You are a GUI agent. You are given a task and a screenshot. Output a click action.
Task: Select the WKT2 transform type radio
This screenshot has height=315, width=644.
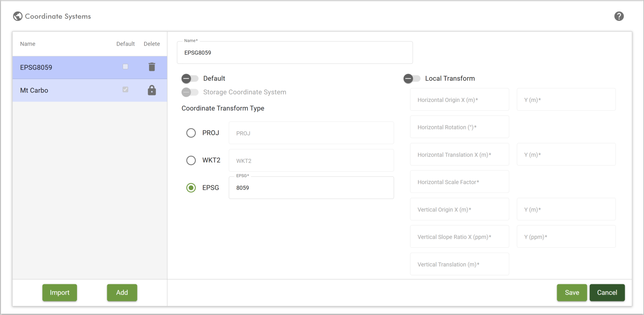tap(191, 160)
